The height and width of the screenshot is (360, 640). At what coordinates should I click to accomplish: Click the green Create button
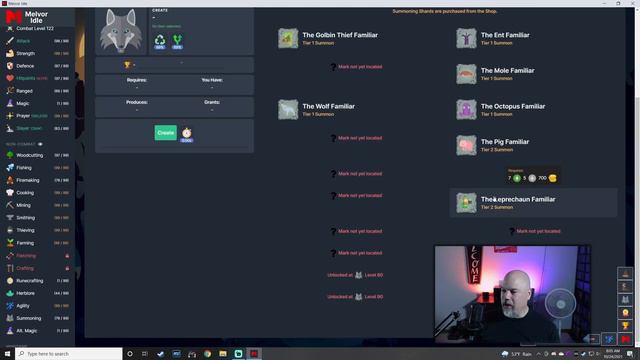pos(165,133)
